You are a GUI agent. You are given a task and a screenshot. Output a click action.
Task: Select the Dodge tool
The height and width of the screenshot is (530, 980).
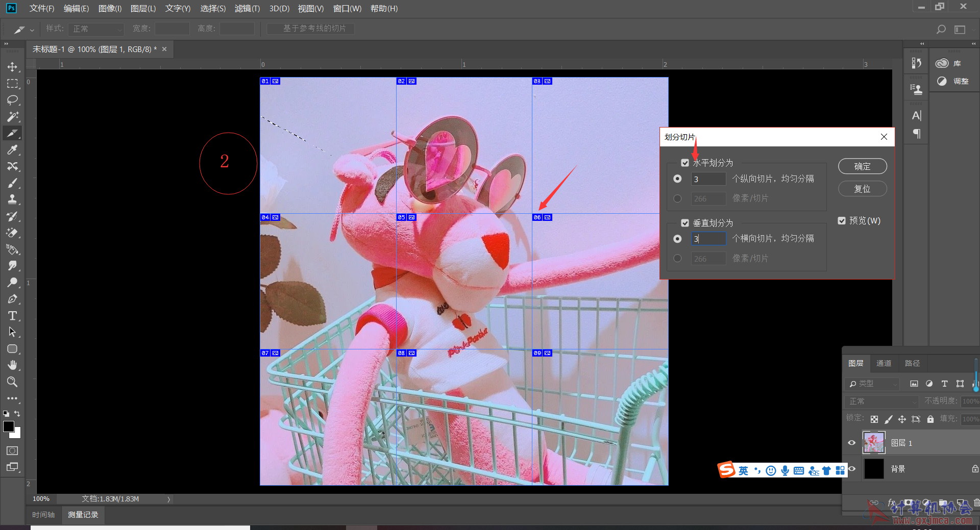point(12,283)
